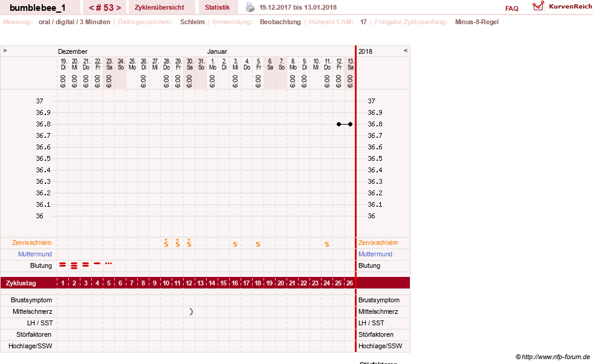Click the 36.8 label on the left axis
593x364 pixels.
[x=43, y=124]
